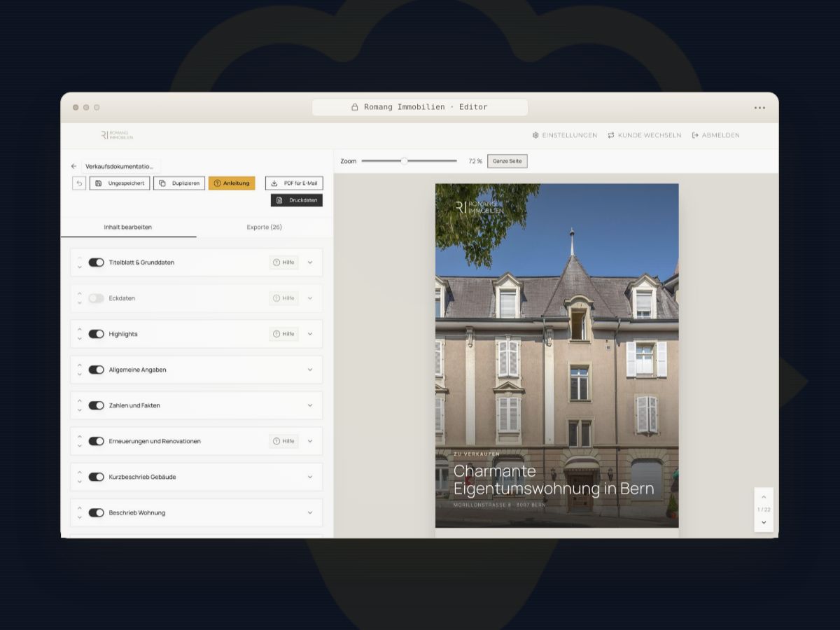Go to next page with down arrow
Image resolution: width=840 pixels, height=630 pixels.
tap(764, 522)
